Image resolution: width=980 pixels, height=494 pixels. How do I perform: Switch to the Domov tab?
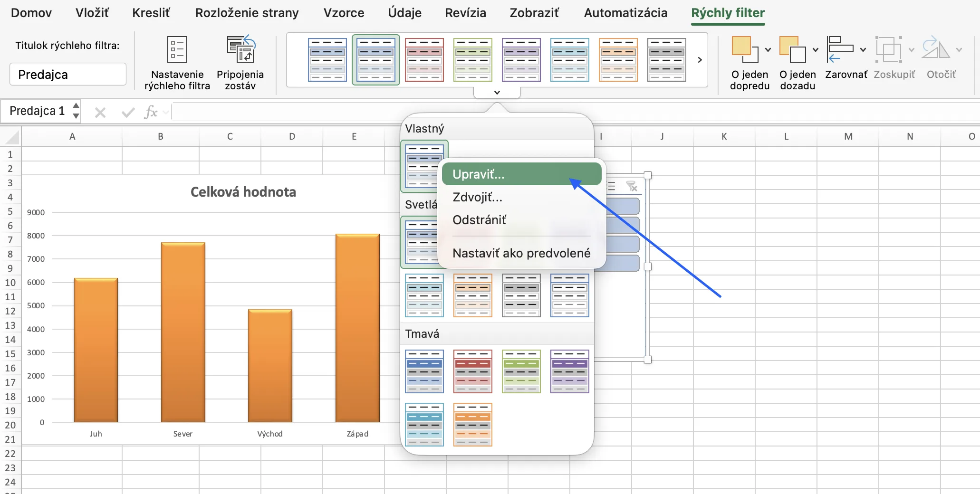(31, 13)
